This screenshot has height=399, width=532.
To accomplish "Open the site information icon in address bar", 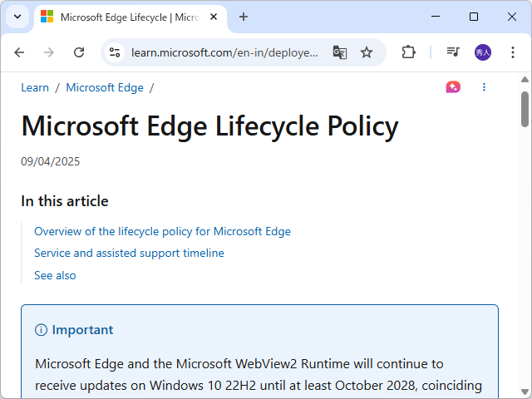I will [115, 52].
